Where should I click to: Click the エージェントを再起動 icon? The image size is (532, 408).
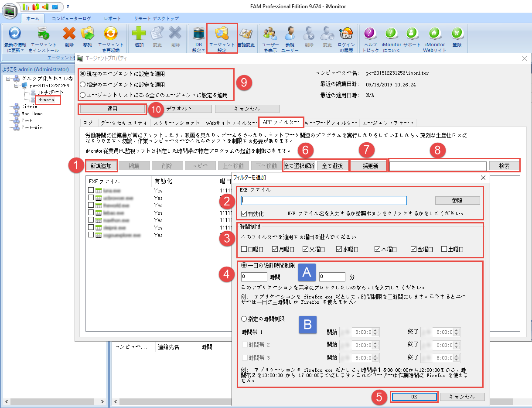point(110,34)
